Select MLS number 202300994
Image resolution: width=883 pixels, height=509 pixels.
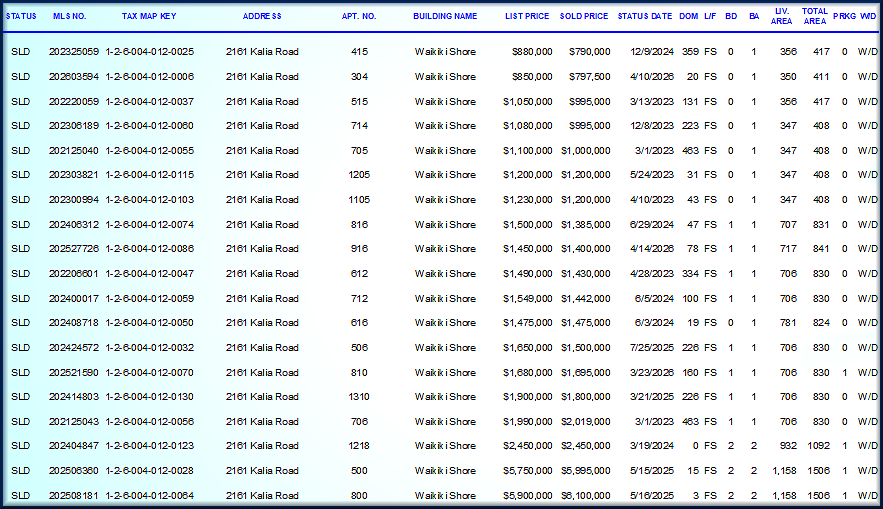[x=74, y=200]
